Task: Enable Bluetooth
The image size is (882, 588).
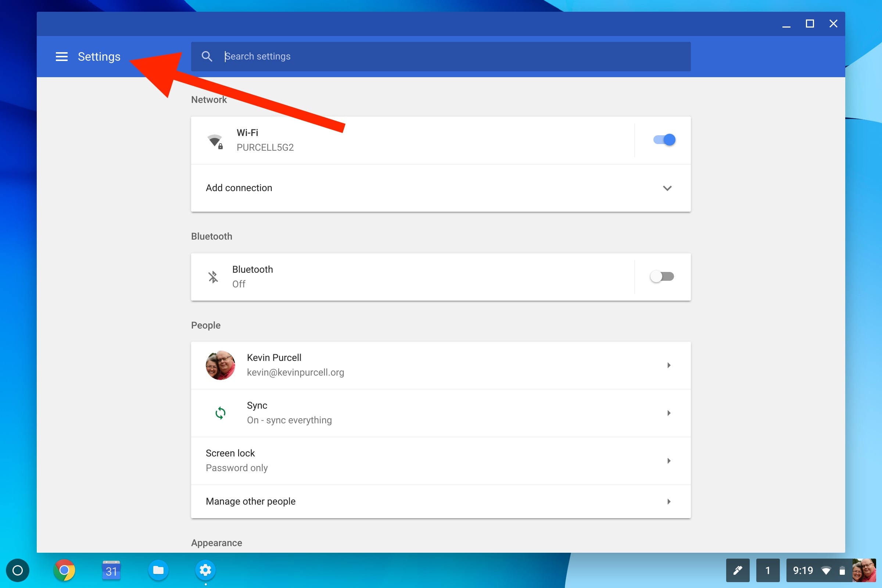Action: pos(663,276)
